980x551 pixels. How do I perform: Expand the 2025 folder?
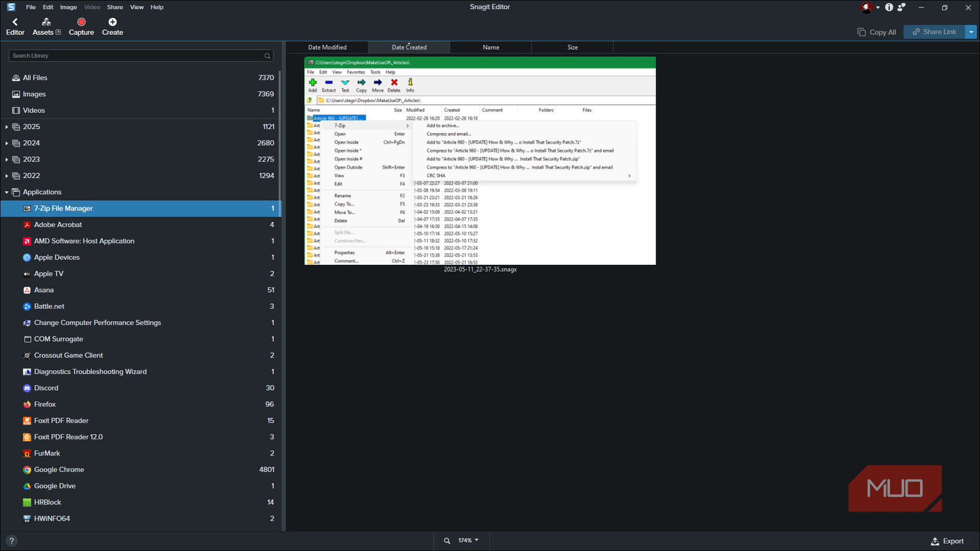(x=7, y=127)
